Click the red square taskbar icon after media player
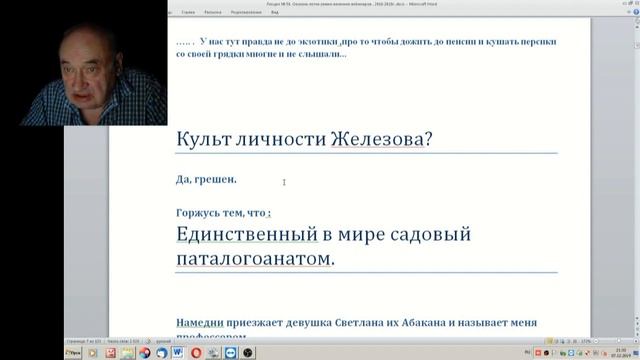 (110, 353)
